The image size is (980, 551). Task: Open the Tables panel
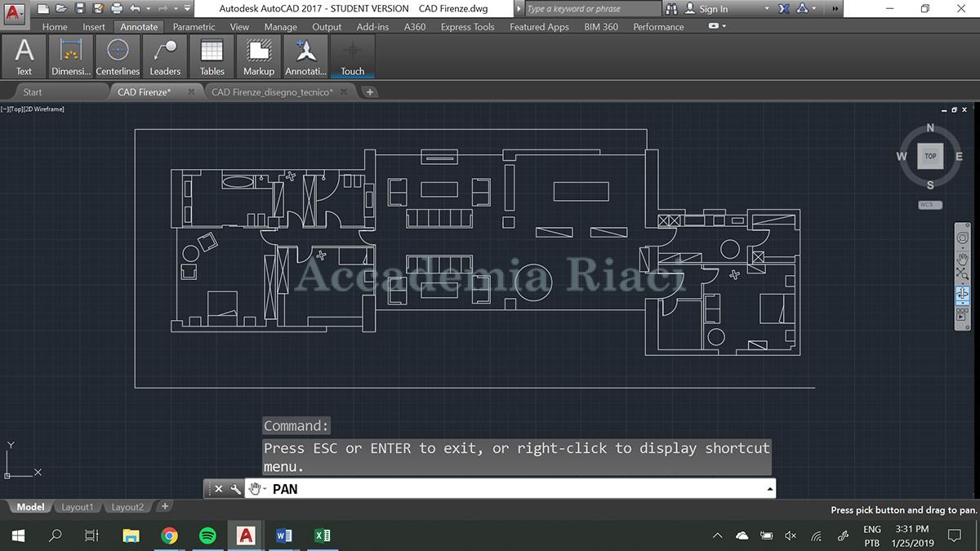tap(212, 57)
